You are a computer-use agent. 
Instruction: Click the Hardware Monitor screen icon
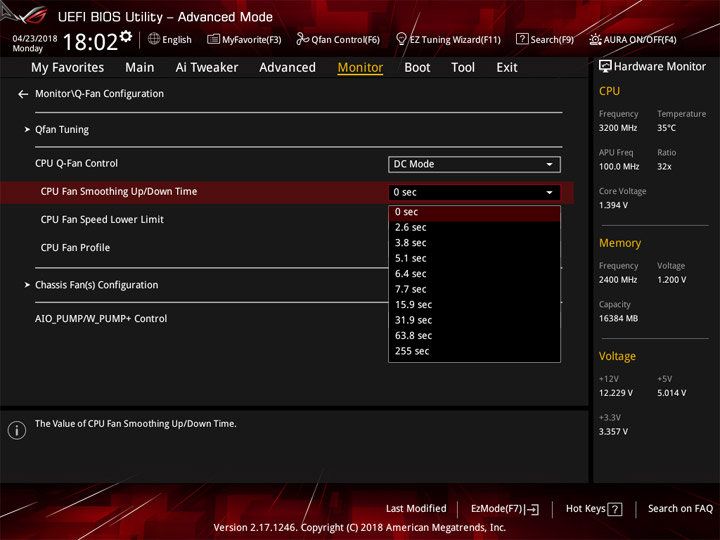click(605, 67)
